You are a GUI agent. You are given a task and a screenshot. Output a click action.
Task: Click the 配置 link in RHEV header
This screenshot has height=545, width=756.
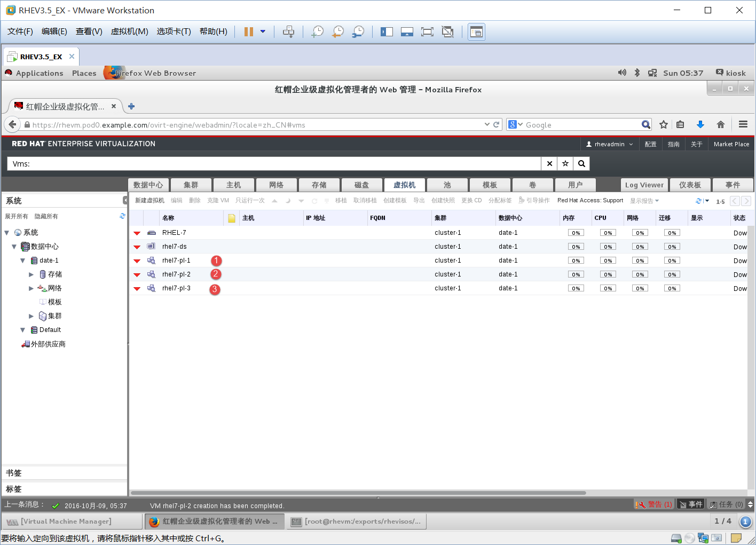click(650, 144)
